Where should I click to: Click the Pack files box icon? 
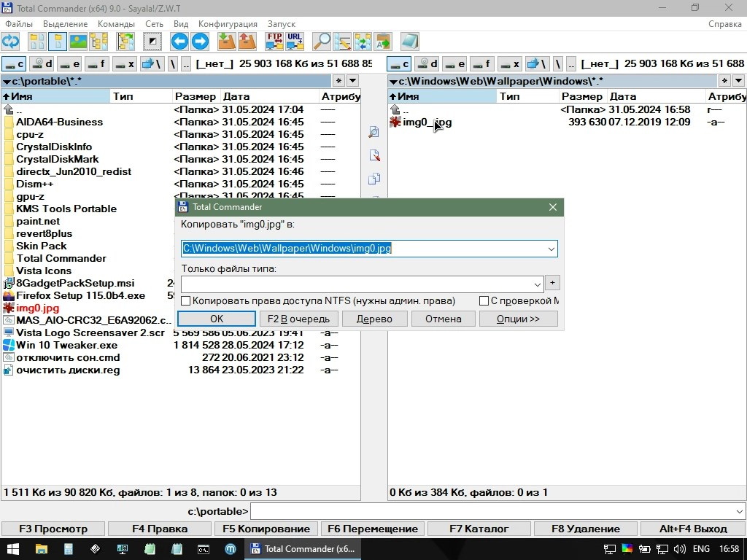point(227,42)
